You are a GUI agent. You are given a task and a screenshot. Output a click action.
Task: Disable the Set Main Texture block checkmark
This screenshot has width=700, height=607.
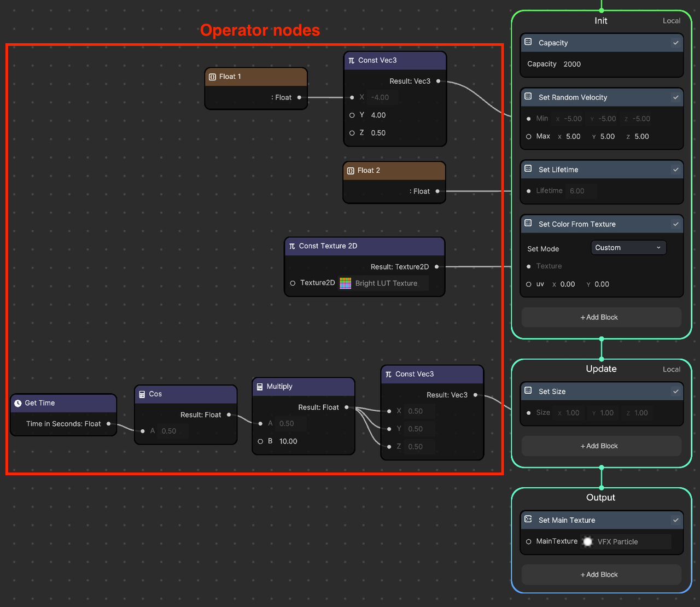(675, 520)
